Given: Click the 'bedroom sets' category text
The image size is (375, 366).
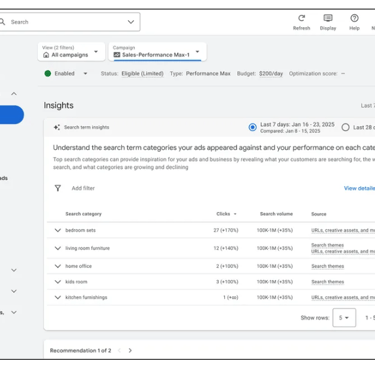Looking at the screenshot, I should 80,230.
